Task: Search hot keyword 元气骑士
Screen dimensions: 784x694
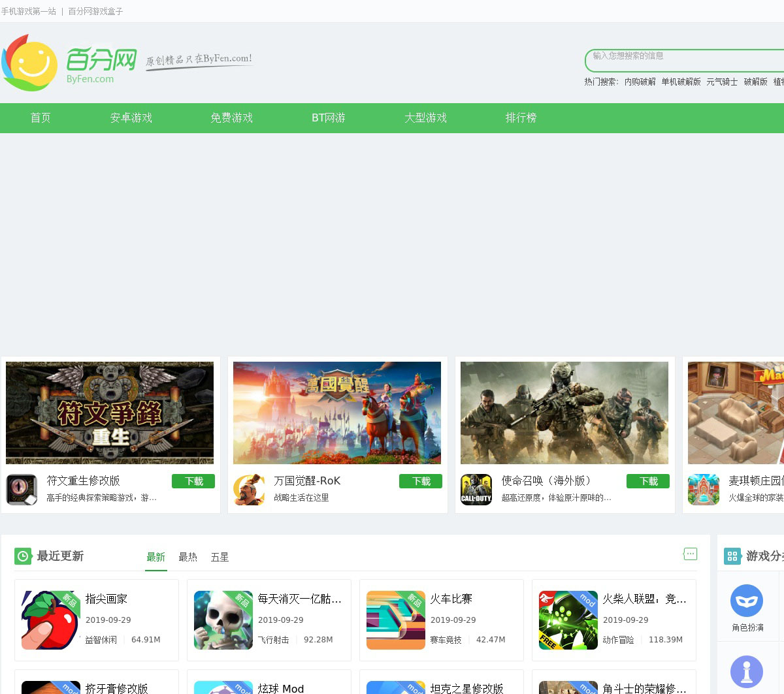Action: [x=722, y=82]
